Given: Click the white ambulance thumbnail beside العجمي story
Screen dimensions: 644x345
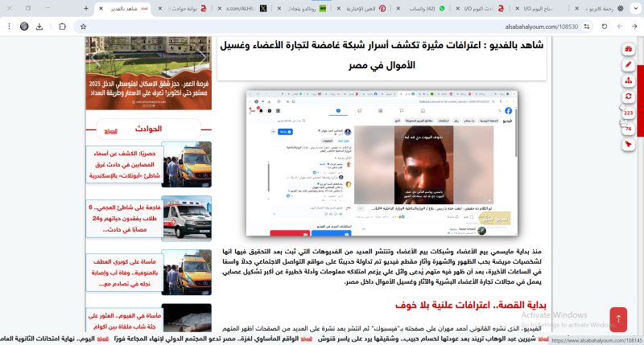Looking at the screenshot, I should pyautogui.click(x=187, y=218).
